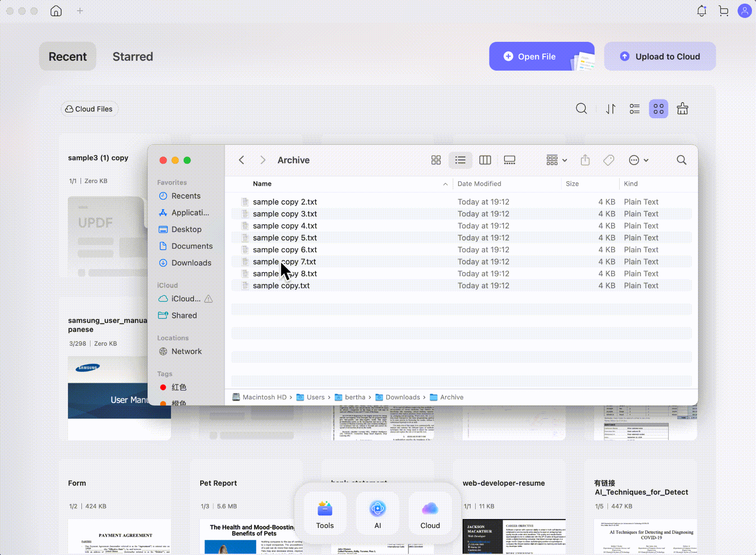This screenshot has width=756, height=555.
Task: Select Recents in Finder sidebar
Action: pyautogui.click(x=185, y=196)
